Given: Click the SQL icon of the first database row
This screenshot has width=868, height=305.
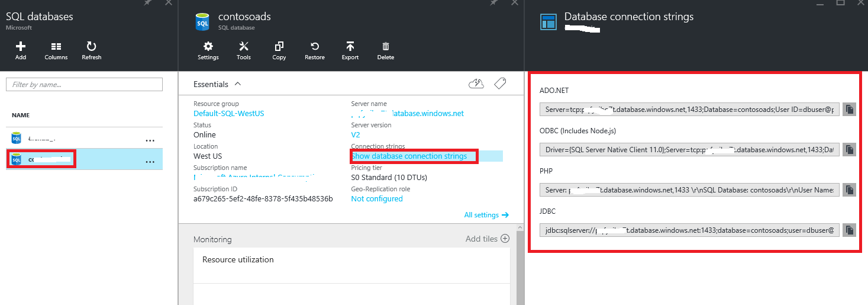Looking at the screenshot, I should point(16,139).
